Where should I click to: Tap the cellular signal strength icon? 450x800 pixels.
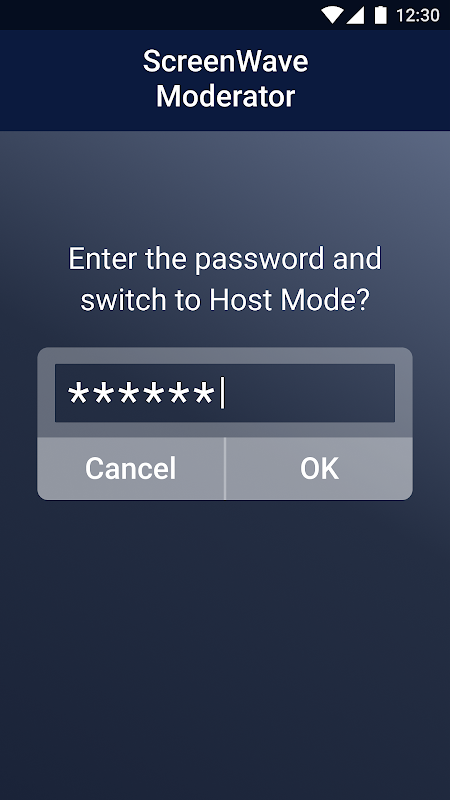tap(355, 15)
